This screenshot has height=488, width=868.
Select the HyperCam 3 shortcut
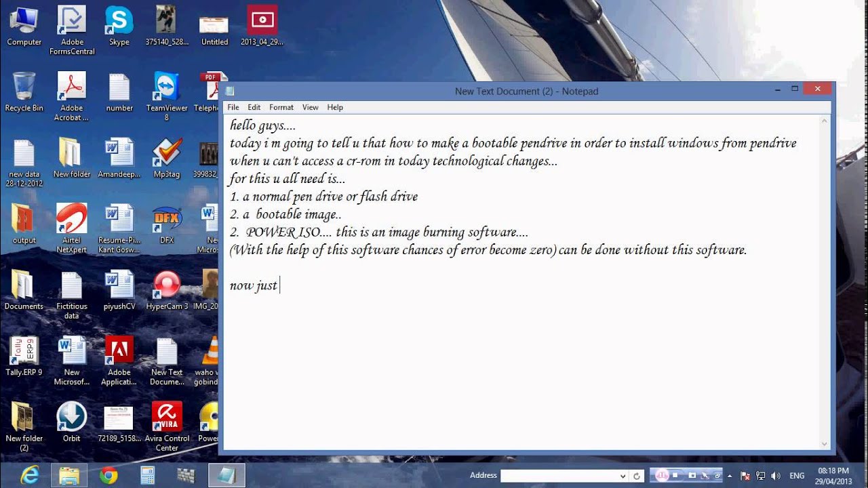pyautogui.click(x=167, y=290)
